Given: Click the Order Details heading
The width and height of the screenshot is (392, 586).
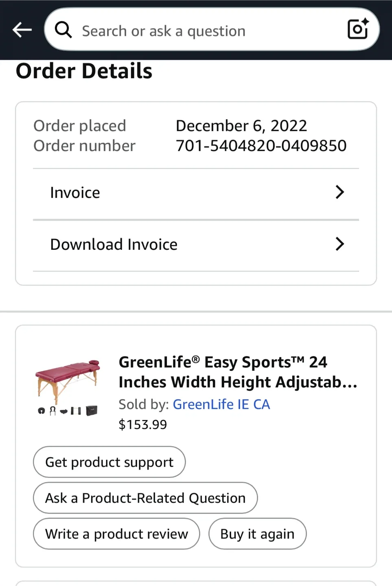Looking at the screenshot, I should pyautogui.click(x=84, y=71).
